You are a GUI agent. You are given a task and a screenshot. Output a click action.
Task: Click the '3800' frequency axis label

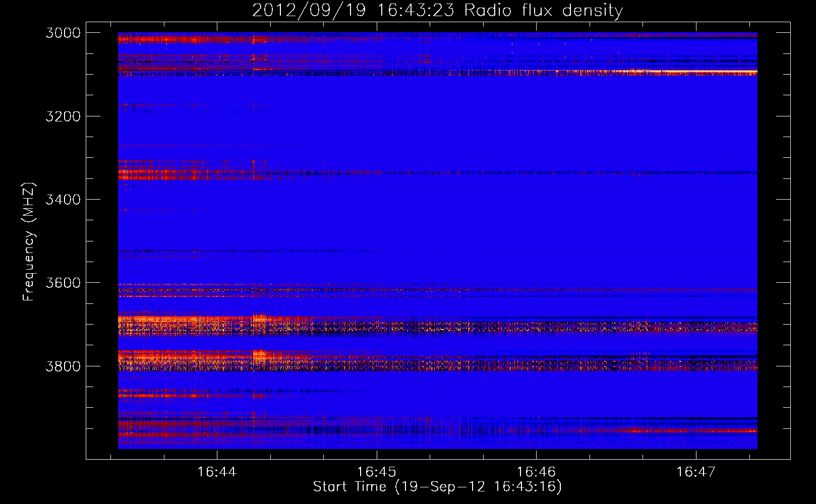coord(63,366)
